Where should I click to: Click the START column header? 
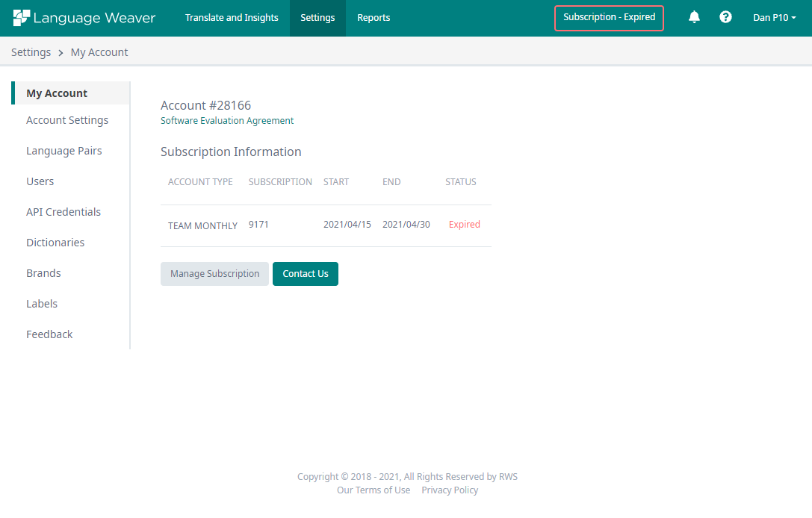point(336,181)
